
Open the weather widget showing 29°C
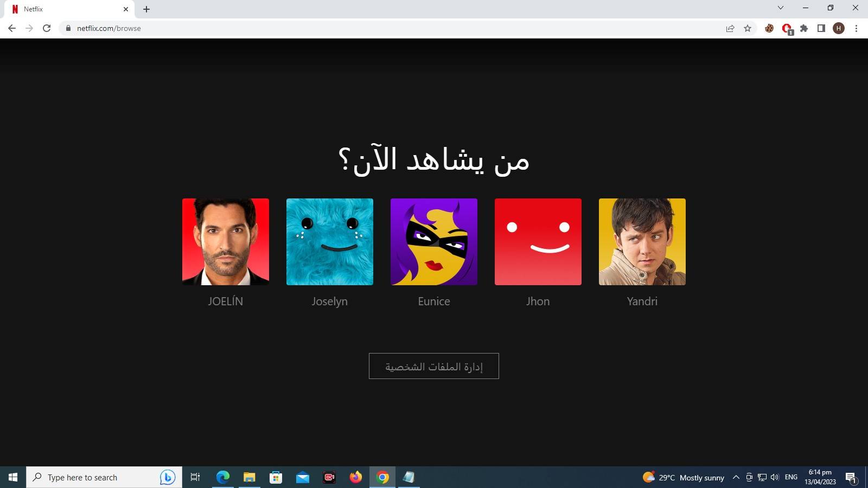coord(684,477)
